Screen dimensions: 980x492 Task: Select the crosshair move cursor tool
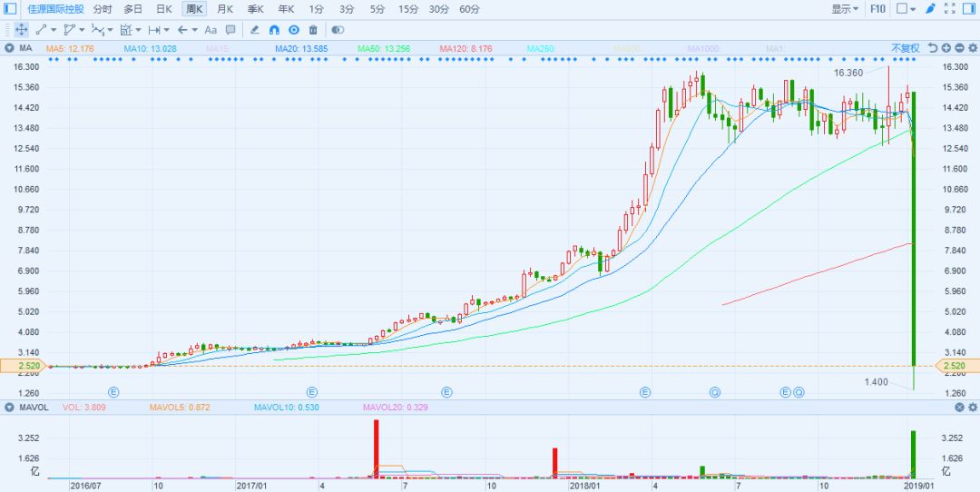[22, 30]
